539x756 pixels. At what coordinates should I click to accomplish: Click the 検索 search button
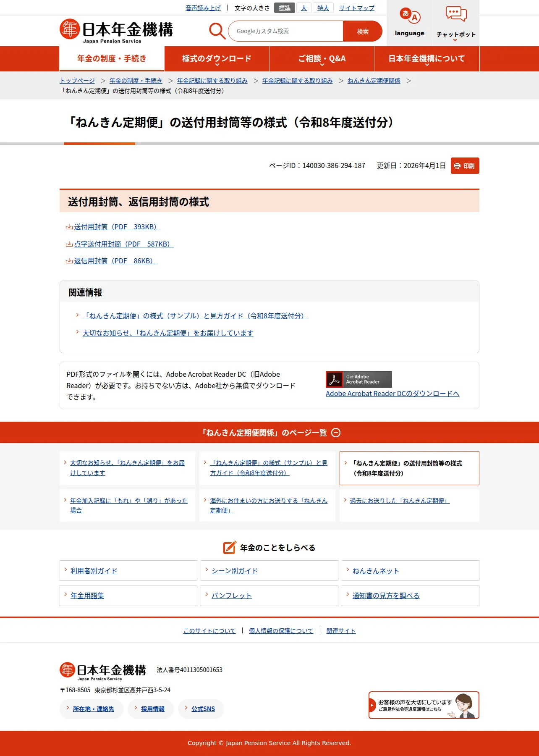point(363,31)
